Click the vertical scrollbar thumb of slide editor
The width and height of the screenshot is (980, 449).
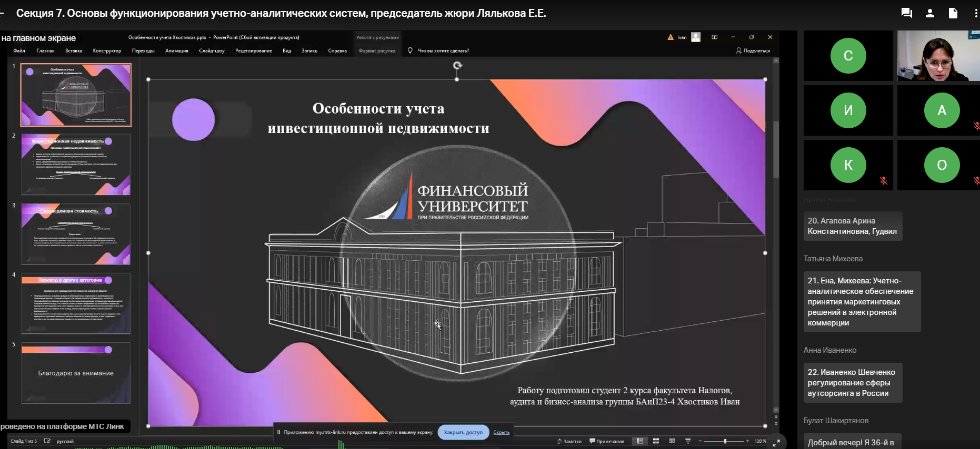point(776,150)
